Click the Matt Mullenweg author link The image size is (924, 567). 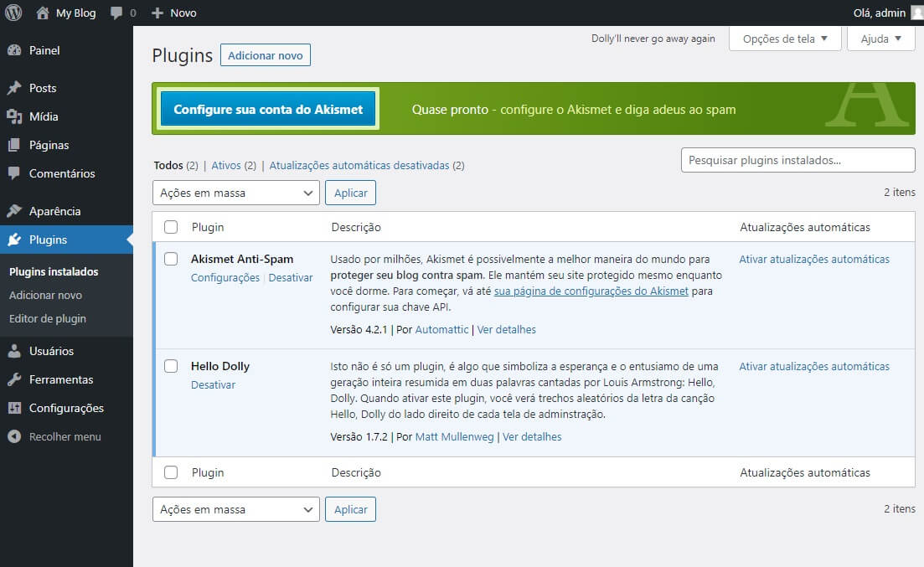[454, 436]
